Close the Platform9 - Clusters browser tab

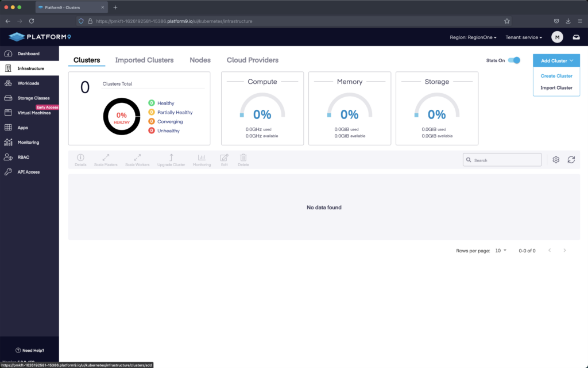(x=102, y=7)
